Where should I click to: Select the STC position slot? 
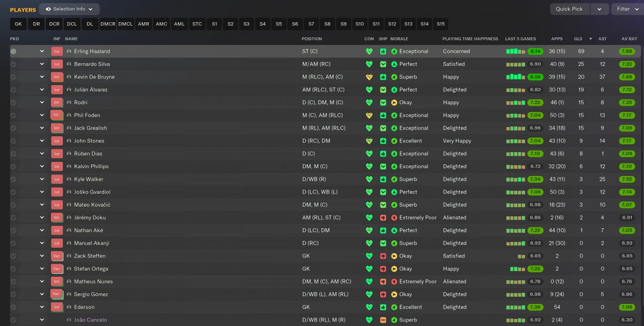(x=197, y=24)
